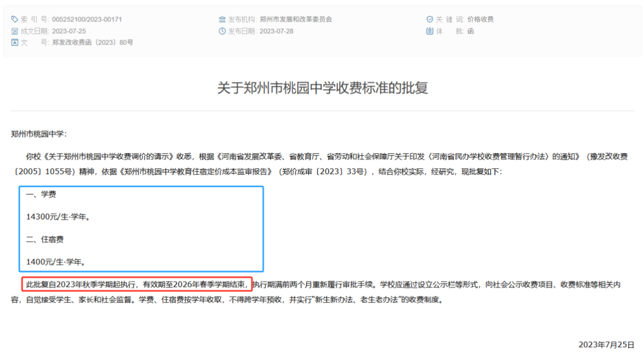Click the document number 郑发改收费函〔2023〕80号
644x361 pixels.
click(x=92, y=42)
